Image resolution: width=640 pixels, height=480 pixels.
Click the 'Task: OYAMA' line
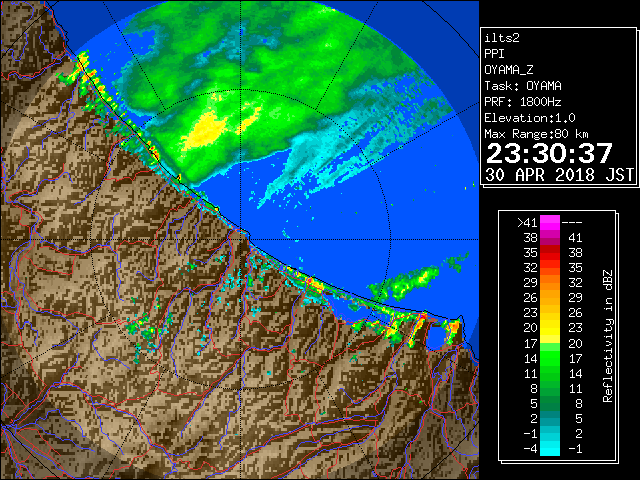[x=523, y=86]
